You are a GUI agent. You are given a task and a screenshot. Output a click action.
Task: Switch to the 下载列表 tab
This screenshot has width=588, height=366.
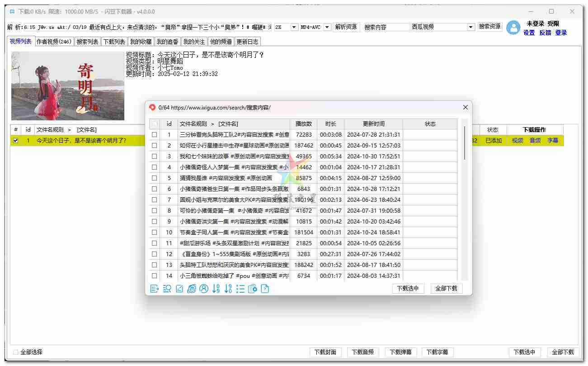(x=114, y=42)
